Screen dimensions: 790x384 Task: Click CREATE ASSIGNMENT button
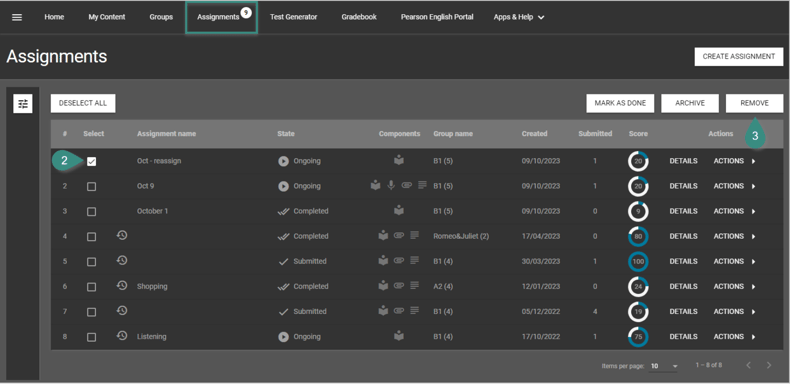click(x=739, y=56)
